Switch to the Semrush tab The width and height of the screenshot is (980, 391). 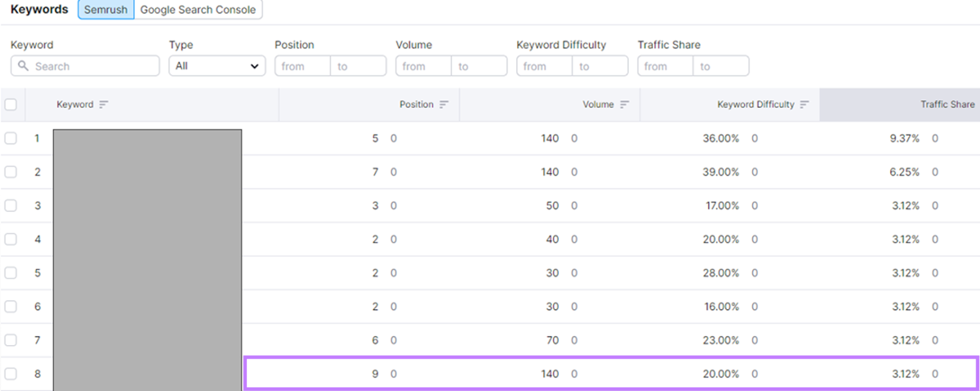106,10
